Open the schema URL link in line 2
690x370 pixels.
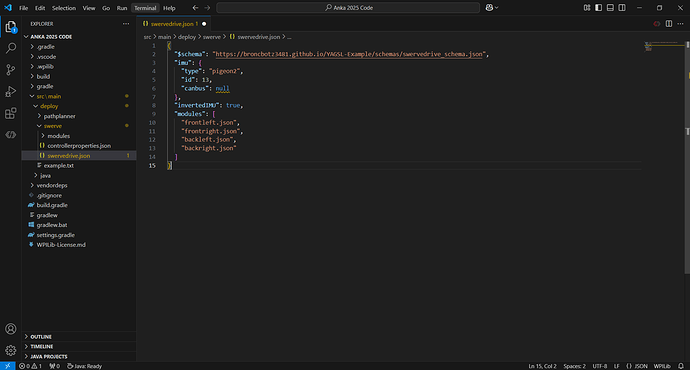click(x=349, y=54)
